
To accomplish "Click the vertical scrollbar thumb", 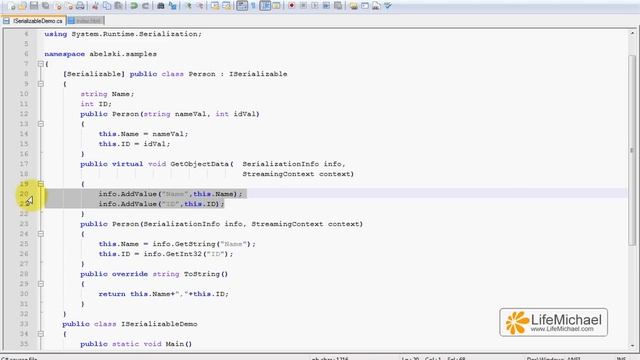I will 632,150.
